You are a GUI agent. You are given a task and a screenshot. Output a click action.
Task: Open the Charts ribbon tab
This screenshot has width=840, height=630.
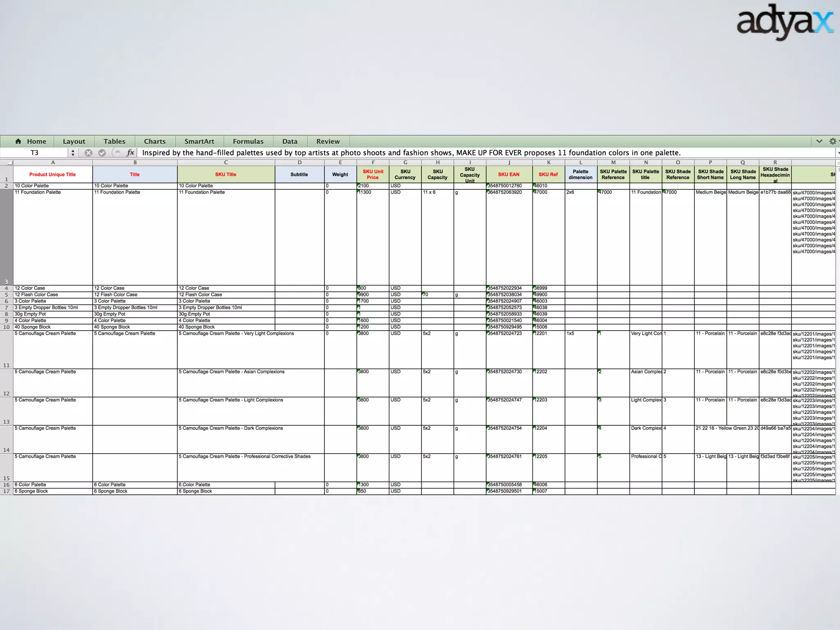tap(155, 141)
